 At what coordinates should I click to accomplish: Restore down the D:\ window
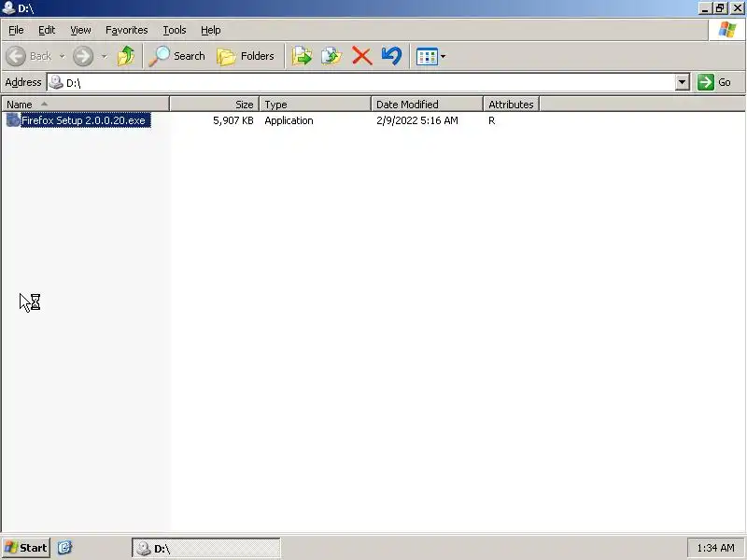click(720, 8)
